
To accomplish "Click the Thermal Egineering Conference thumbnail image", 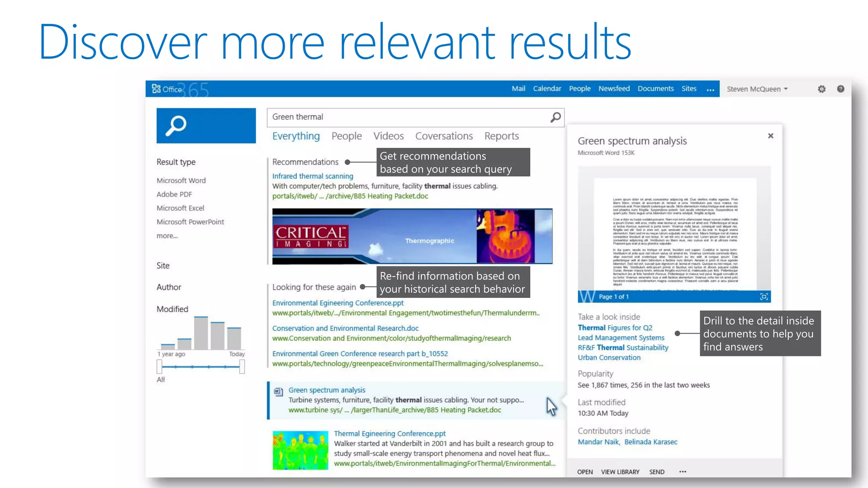I will (x=300, y=450).
